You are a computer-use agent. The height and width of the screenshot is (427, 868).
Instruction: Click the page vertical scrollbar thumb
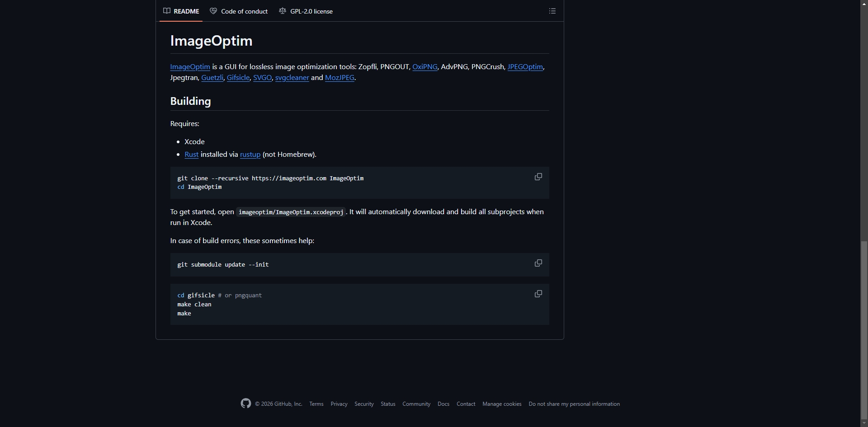tap(864, 330)
